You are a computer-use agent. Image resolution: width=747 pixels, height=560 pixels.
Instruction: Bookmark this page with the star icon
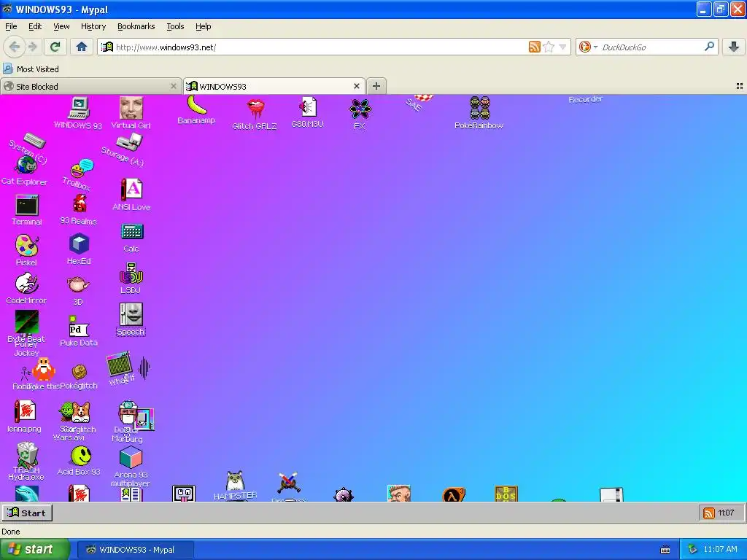549,47
